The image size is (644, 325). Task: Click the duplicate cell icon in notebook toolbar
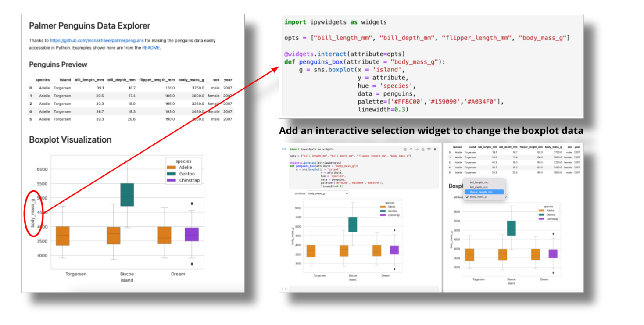coord(405,149)
